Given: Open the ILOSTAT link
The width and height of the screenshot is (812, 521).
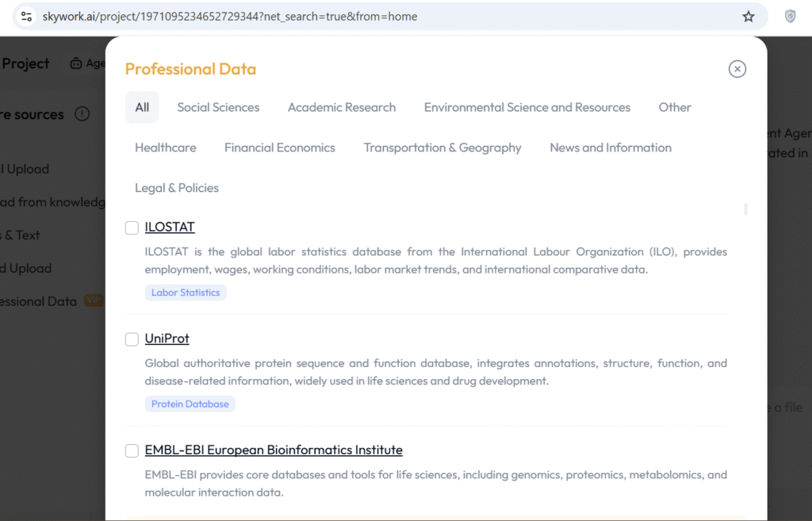Looking at the screenshot, I should click(169, 228).
